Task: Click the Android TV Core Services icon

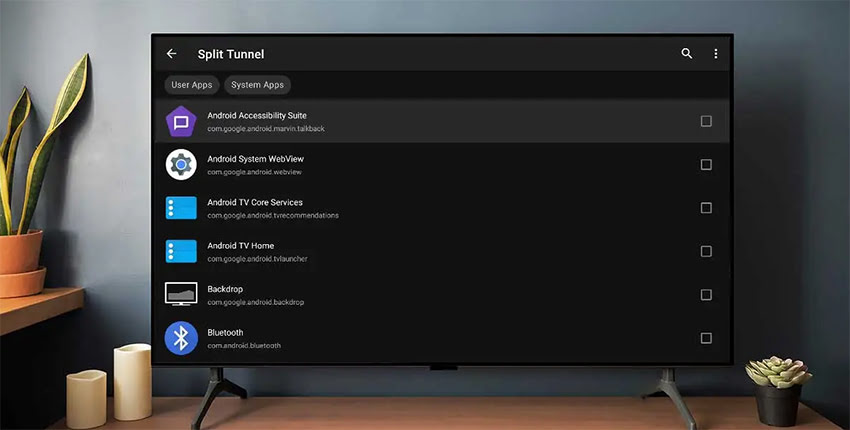Action: click(181, 208)
